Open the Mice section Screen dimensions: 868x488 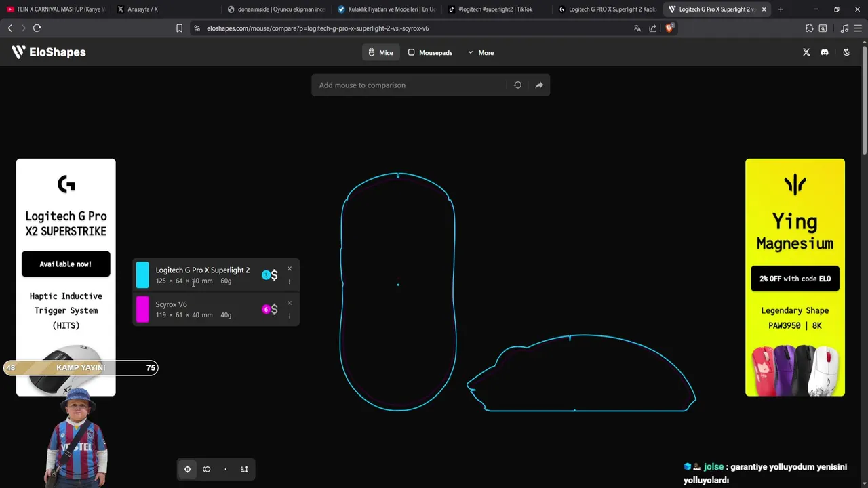tap(380, 52)
